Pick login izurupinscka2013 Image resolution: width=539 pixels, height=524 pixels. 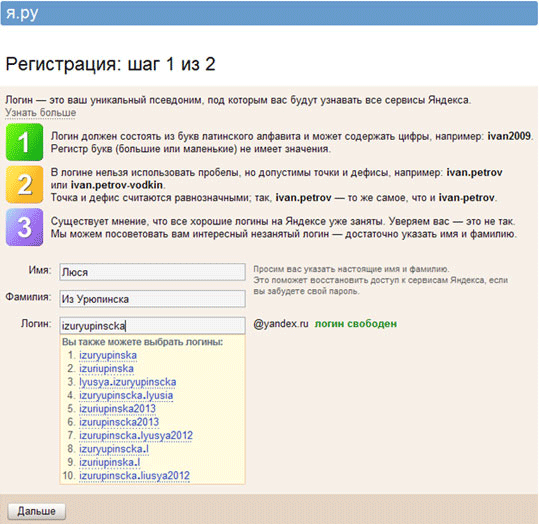[119, 422]
